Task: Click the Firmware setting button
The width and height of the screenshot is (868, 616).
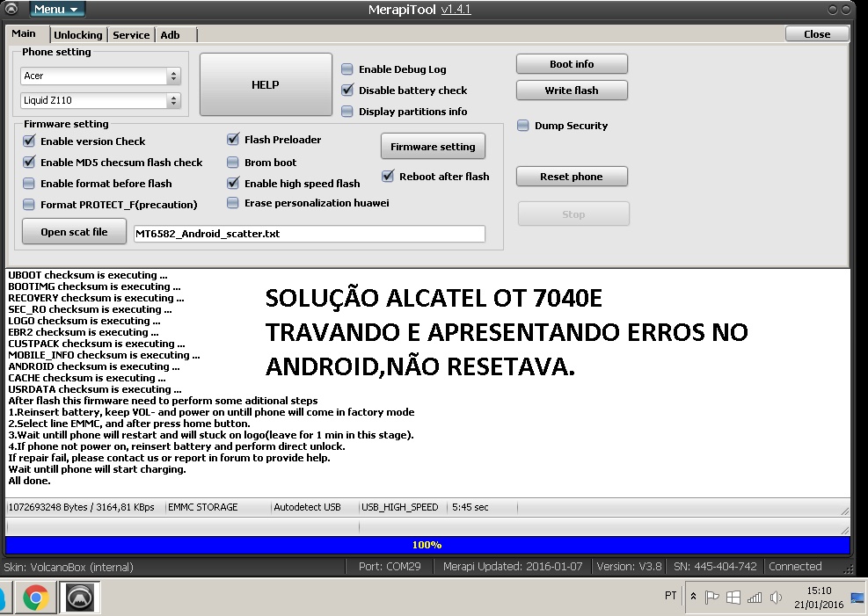Action: click(433, 147)
